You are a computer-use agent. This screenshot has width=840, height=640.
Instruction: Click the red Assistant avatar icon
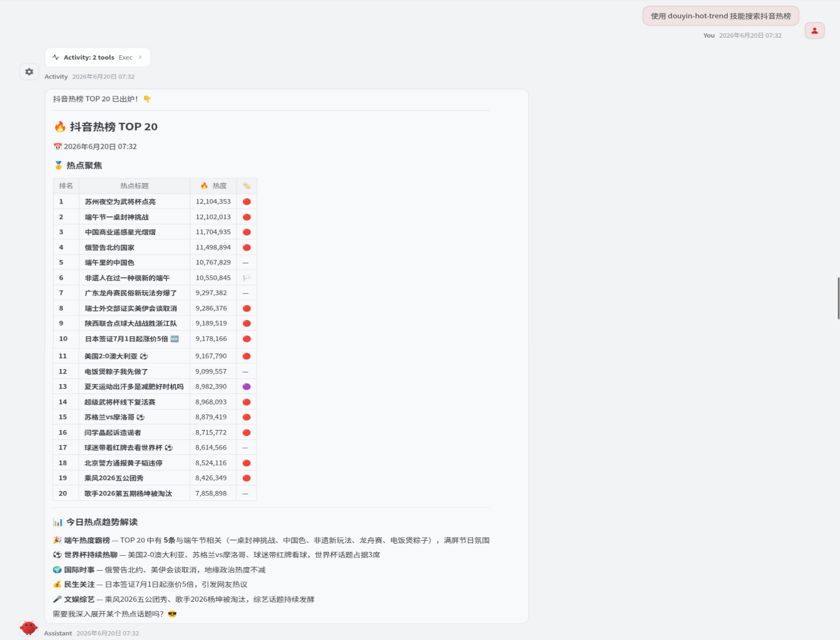pos(28,627)
